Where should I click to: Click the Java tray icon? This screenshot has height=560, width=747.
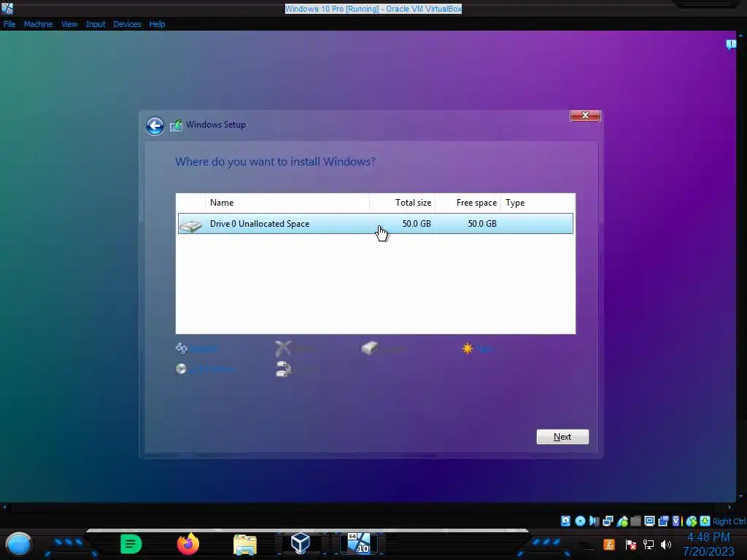(x=609, y=544)
